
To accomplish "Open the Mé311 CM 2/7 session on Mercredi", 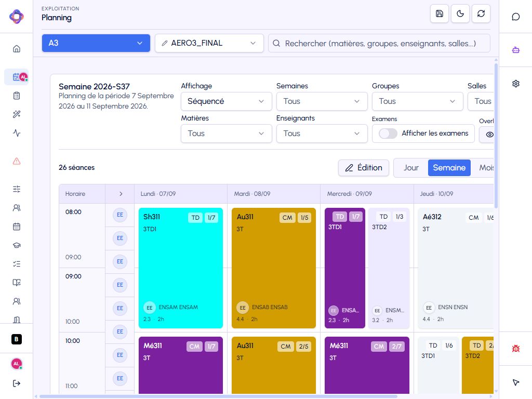I will (367, 365).
